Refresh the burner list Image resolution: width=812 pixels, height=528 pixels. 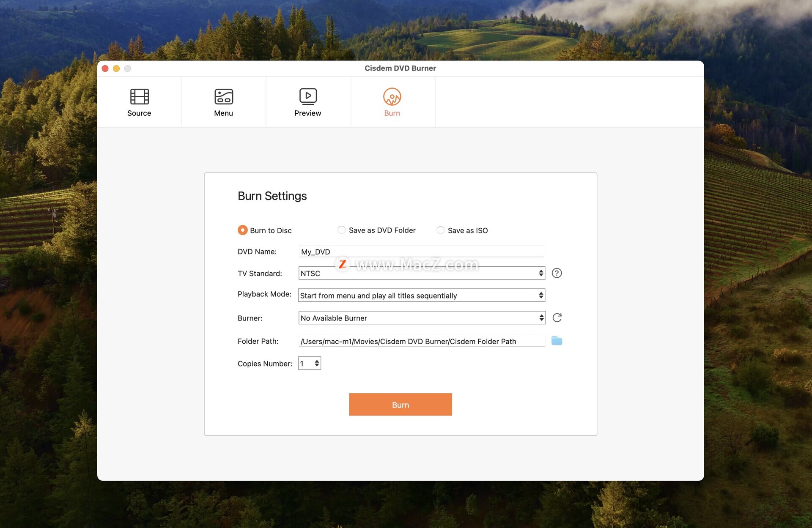(x=557, y=317)
